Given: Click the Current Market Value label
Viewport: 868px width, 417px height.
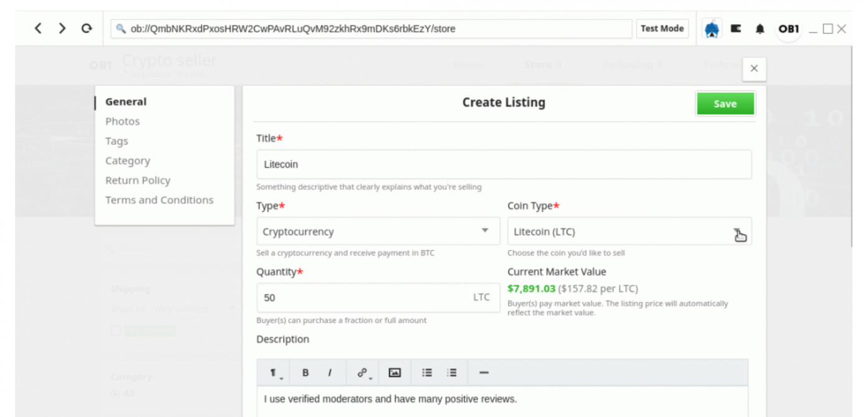Looking at the screenshot, I should (557, 272).
